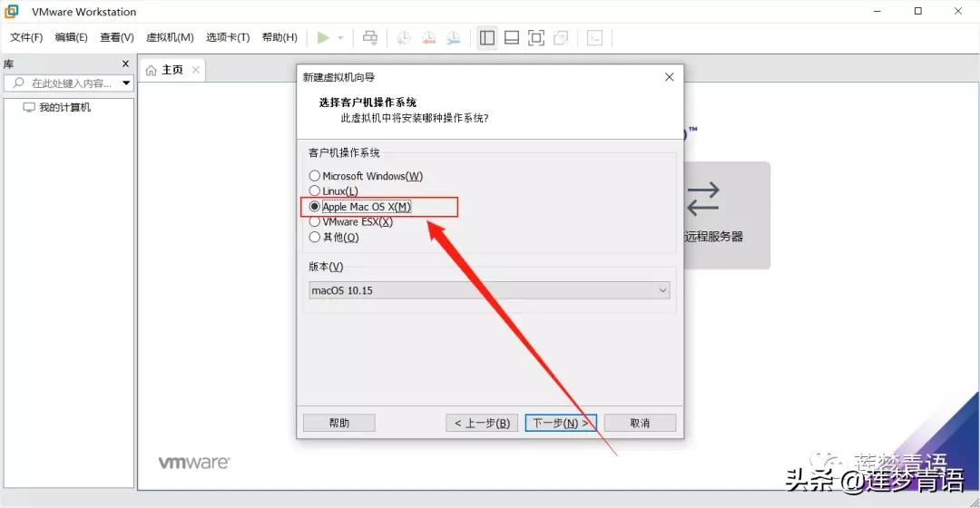Switch to the 主页 tab
This screenshot has height=508, width=980.
pyautogui.click(x=171, y=70)
